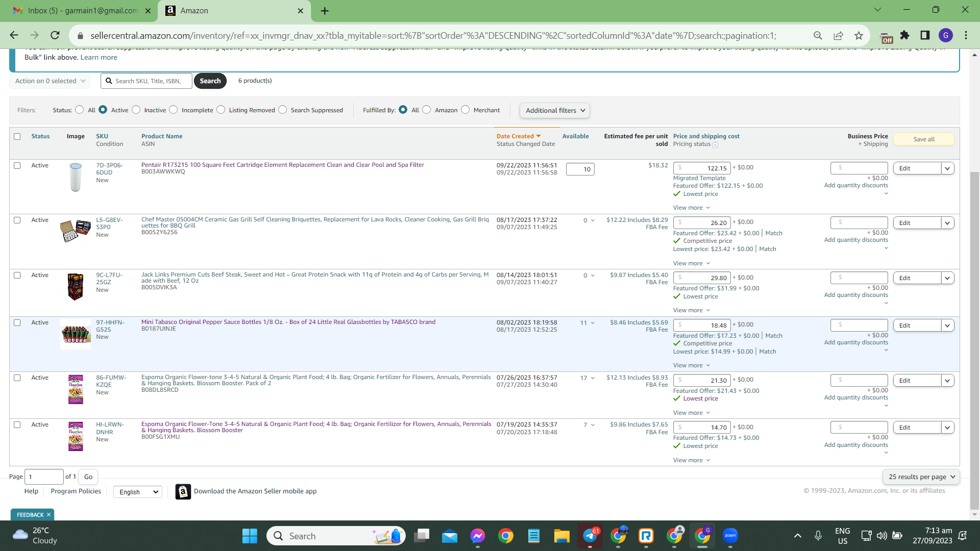Click the Status column header

[40, 136]
